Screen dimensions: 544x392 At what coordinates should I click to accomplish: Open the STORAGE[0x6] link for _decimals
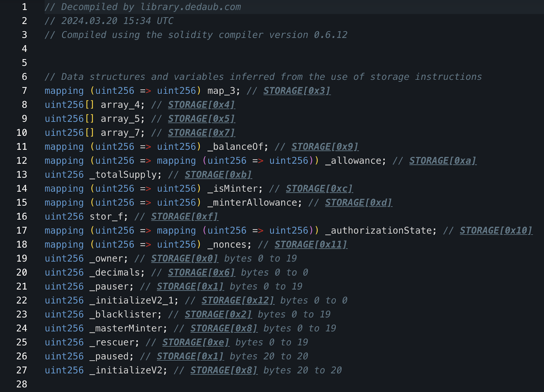coord(201,272)
